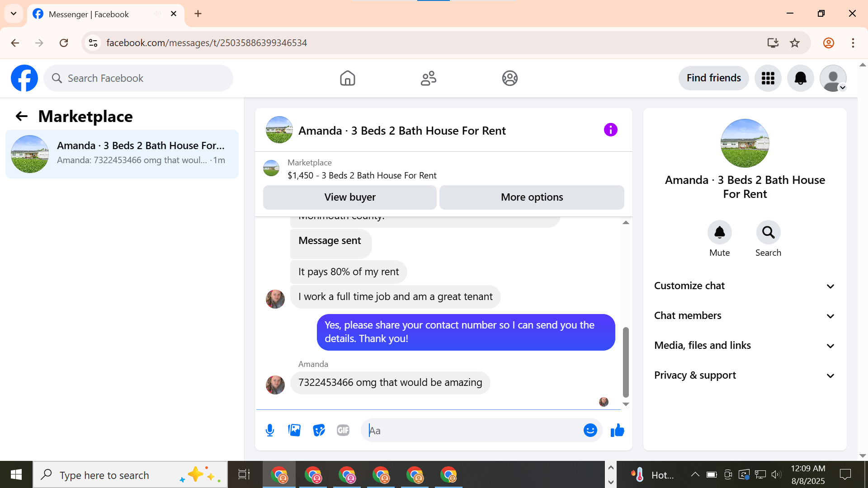Attach a photo using the image icon
Image resolution: width=868 pixels, height=488 pixels.
tap(294, 430)
